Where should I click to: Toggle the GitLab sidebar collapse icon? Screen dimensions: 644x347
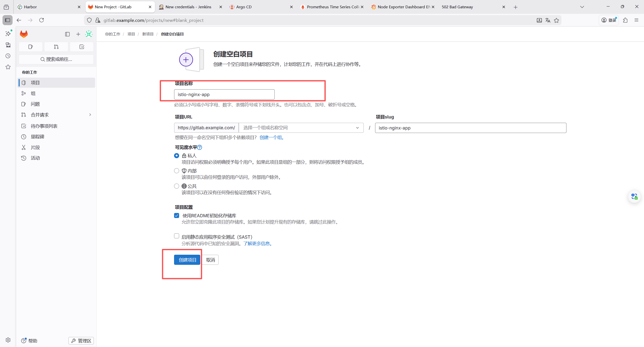pyautogui.click(x=67, y=34)
